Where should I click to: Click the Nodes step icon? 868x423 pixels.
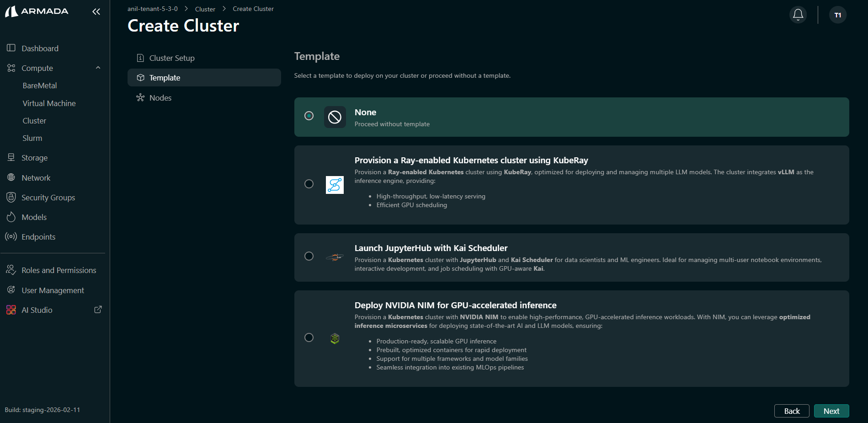[x=140, y=97]
